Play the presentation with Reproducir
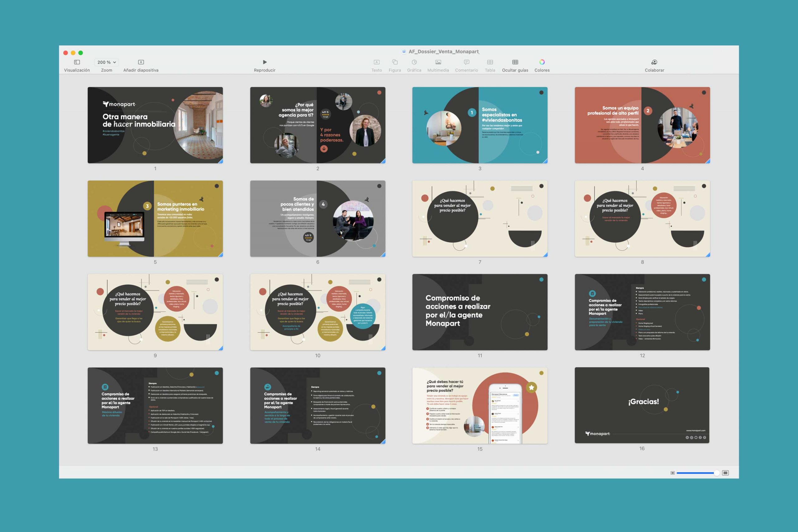The image size is (798, 532). [265, 62]
